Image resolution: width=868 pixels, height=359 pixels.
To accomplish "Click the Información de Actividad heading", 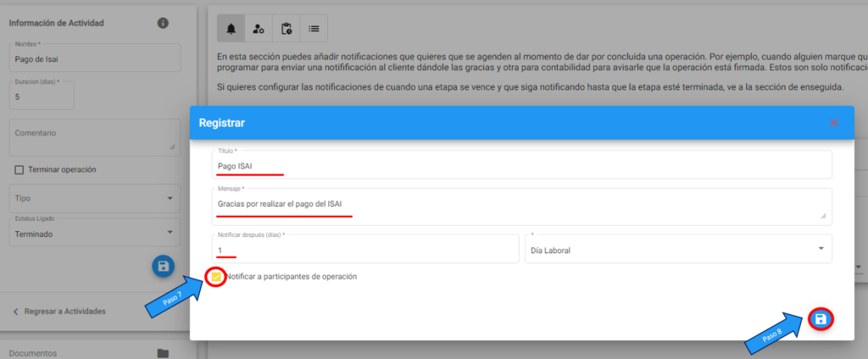I will (57, 23).
